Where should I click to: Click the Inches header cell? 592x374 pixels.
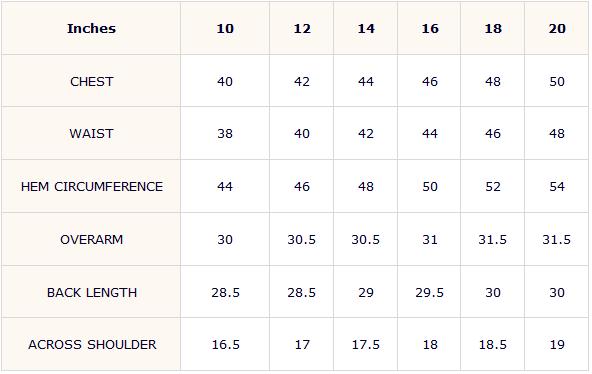(x=91, y=29)
